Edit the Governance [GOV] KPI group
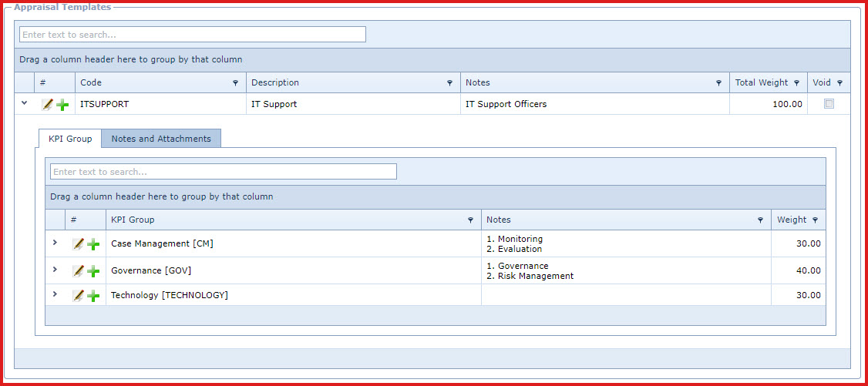Viewport: 868px width, 386px height. 78,271
